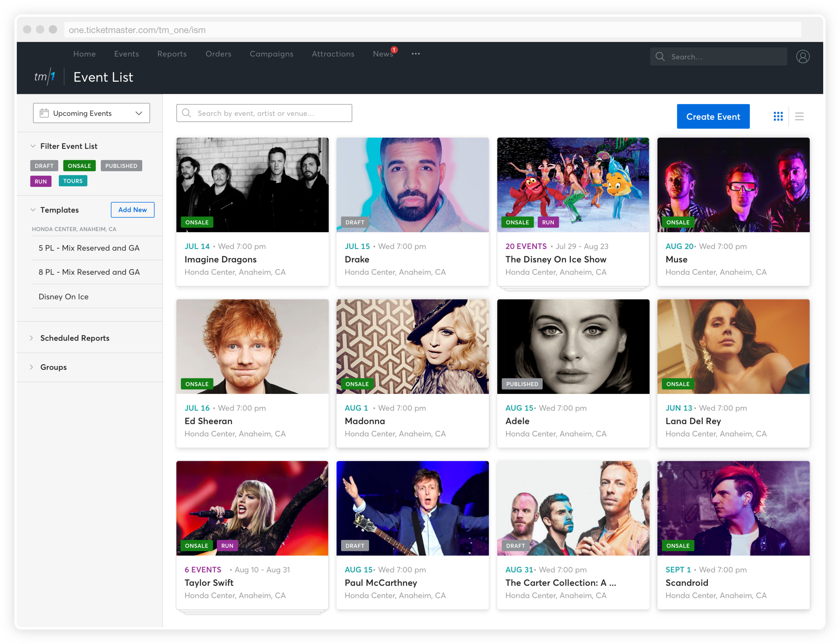Click the event, artist or venue search field

tap(264, 113)
